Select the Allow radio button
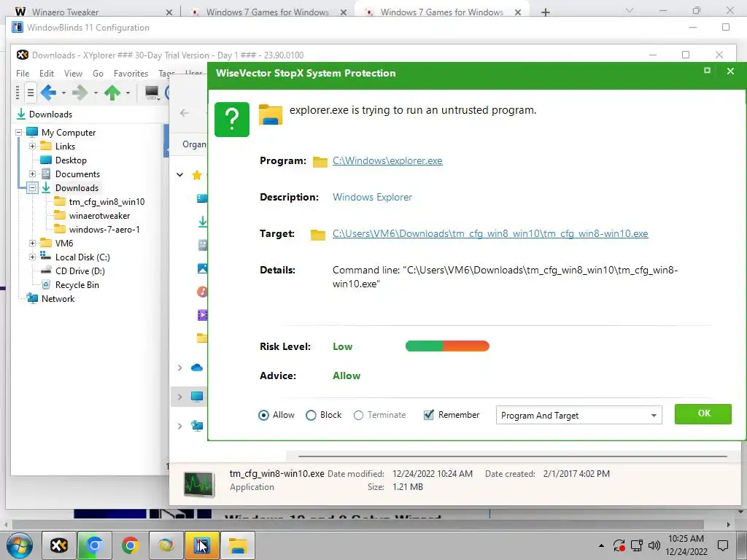The width and height of the screenshot is (747, 560). click(x=263, y=415)
